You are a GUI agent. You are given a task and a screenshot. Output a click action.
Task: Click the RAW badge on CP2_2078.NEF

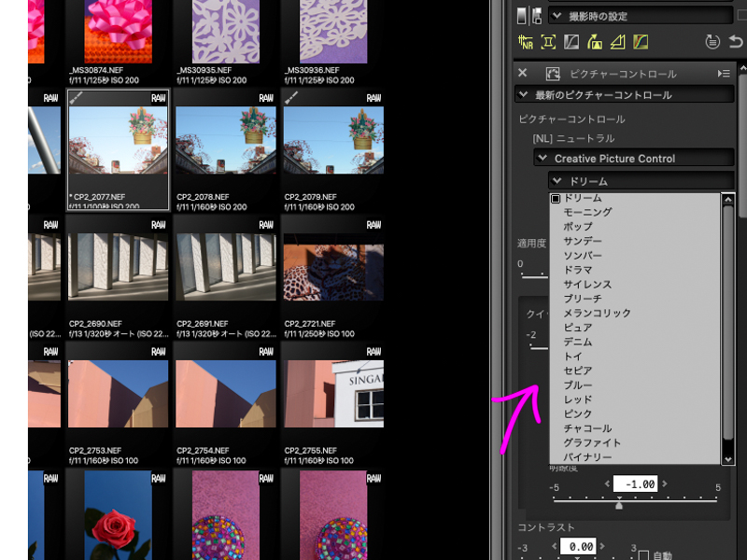point(266,98)
